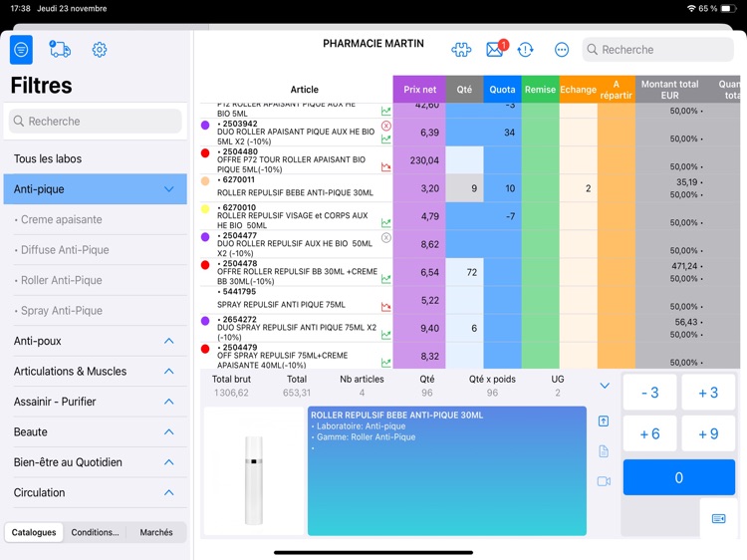Select the Echange cell showing 2

579,188
